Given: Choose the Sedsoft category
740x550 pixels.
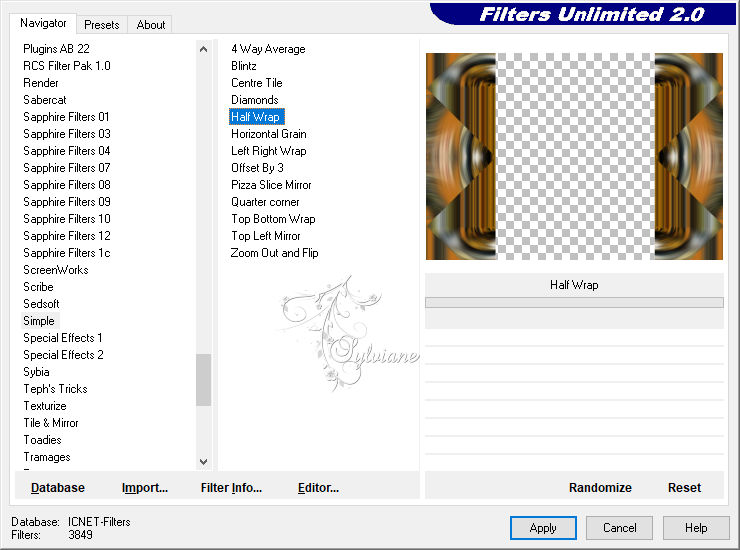Looking at the screenshot, I should 41,304.
